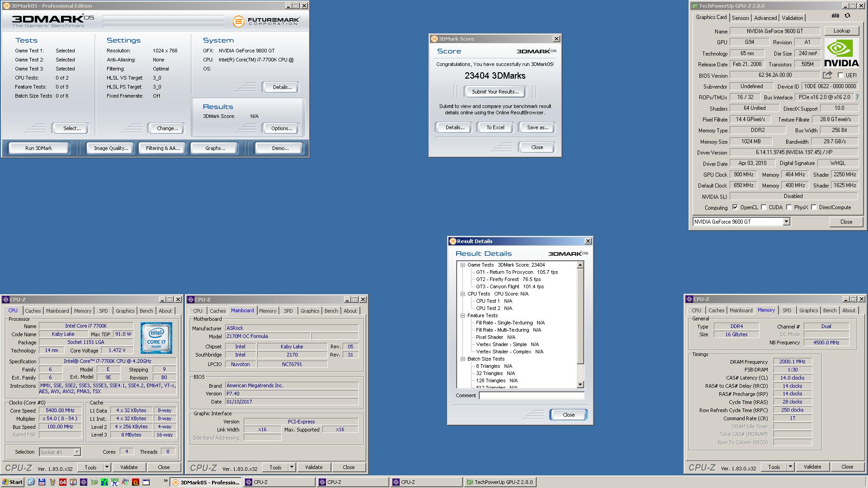Toggle the DirectCompute checkbox
This screenshot has height=488, width=868.
814,207
